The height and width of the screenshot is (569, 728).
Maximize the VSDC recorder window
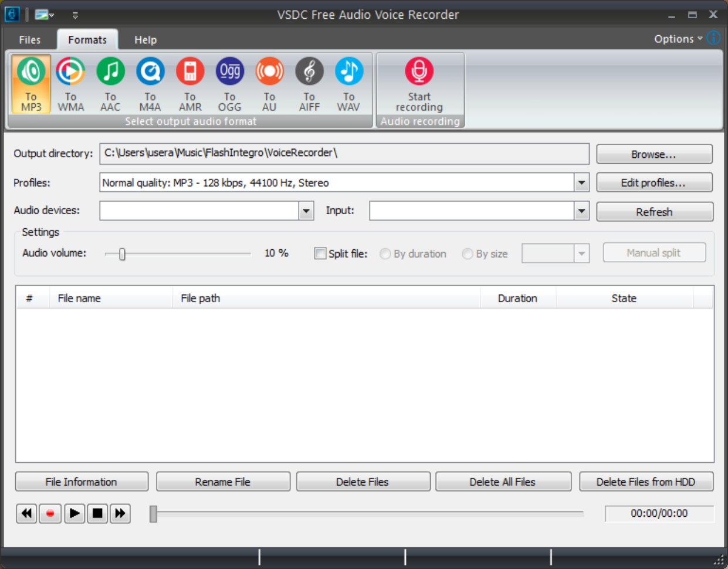click(693, 15)
